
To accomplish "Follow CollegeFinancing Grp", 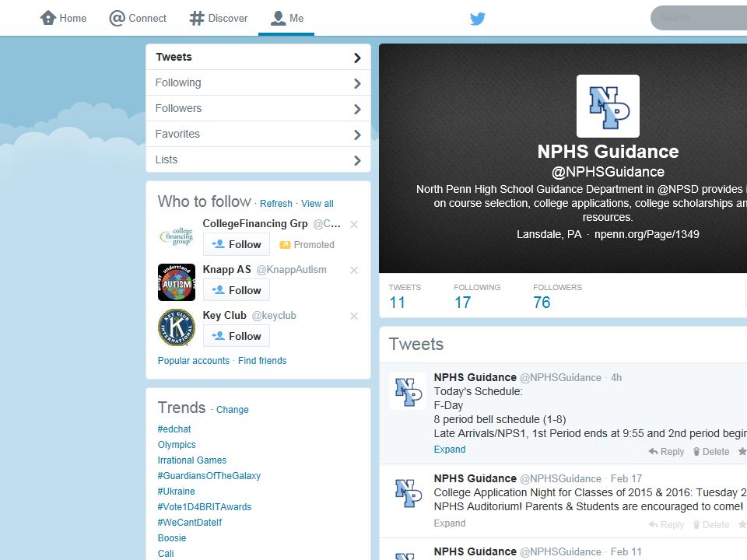I will tap(237, 244).
